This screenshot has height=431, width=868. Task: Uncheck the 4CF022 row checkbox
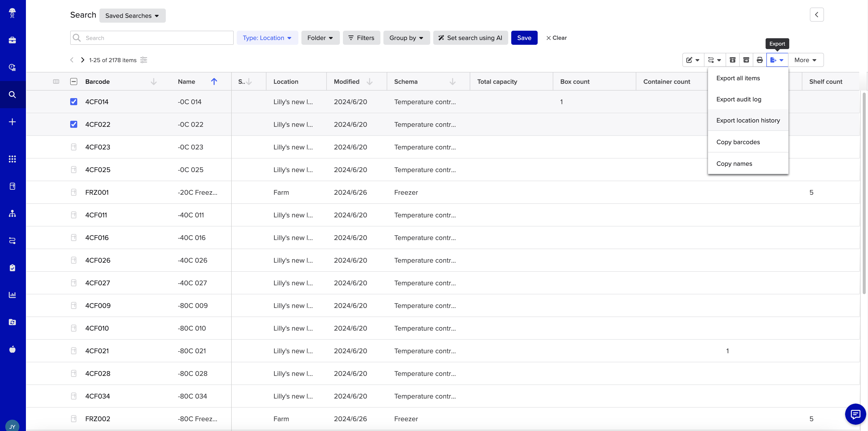pyautogui.click(x=74, y=124)
